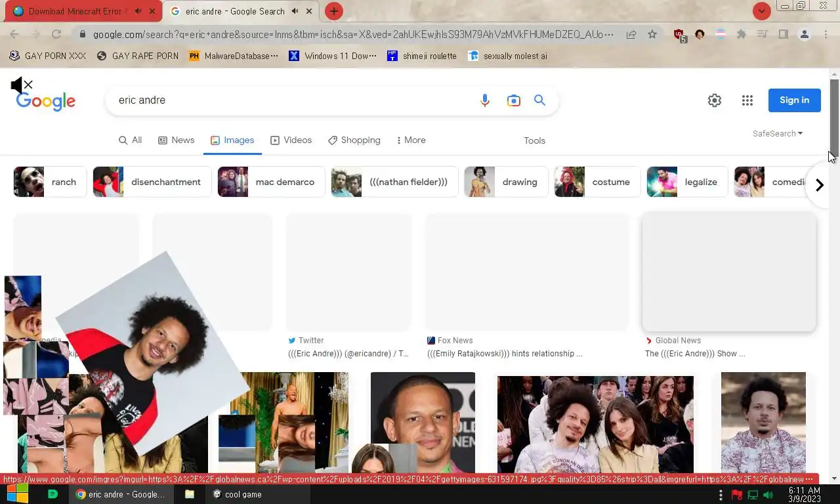Image resolution: width=840 pixels, height=504 pixels.
Task: Open the Tools filter button
Action: pyautogui.click(x=534, y=140)
